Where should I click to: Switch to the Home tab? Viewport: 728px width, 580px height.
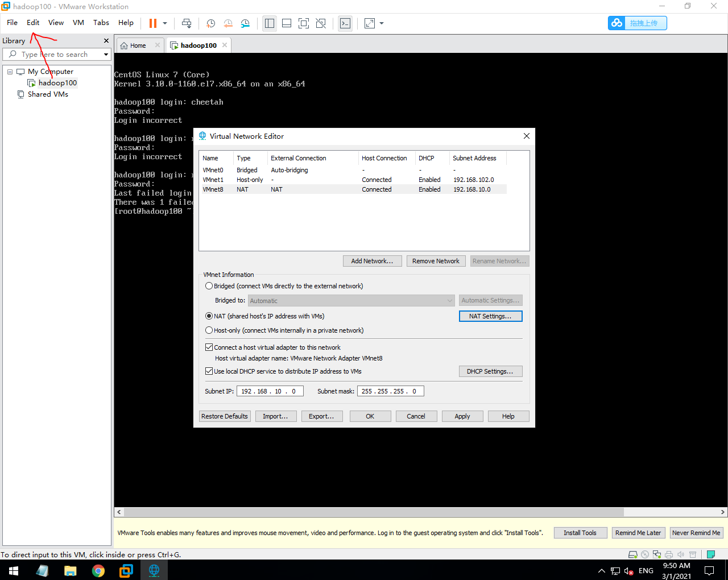[137, 45]
